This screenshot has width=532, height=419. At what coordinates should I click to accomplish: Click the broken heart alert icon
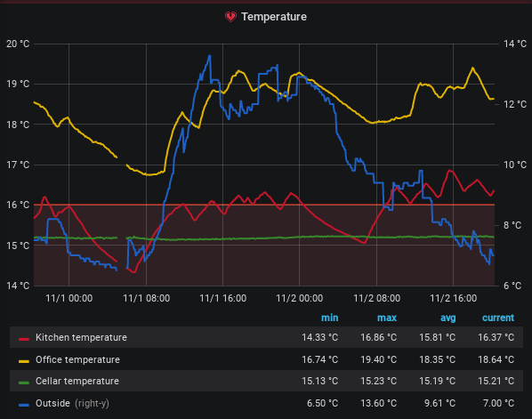[x=230, y=17]
